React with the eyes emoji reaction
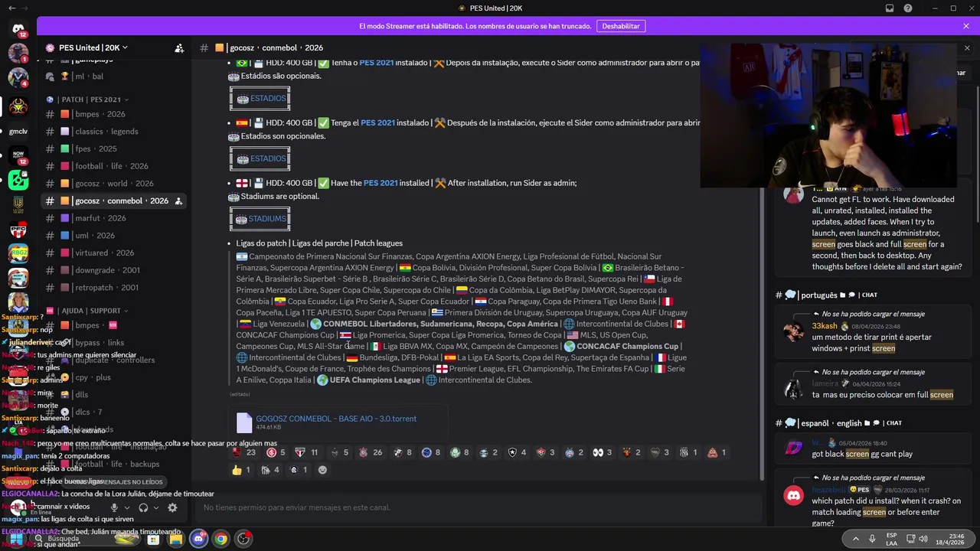This screenshot has height=551, width=980. point(603,452)
